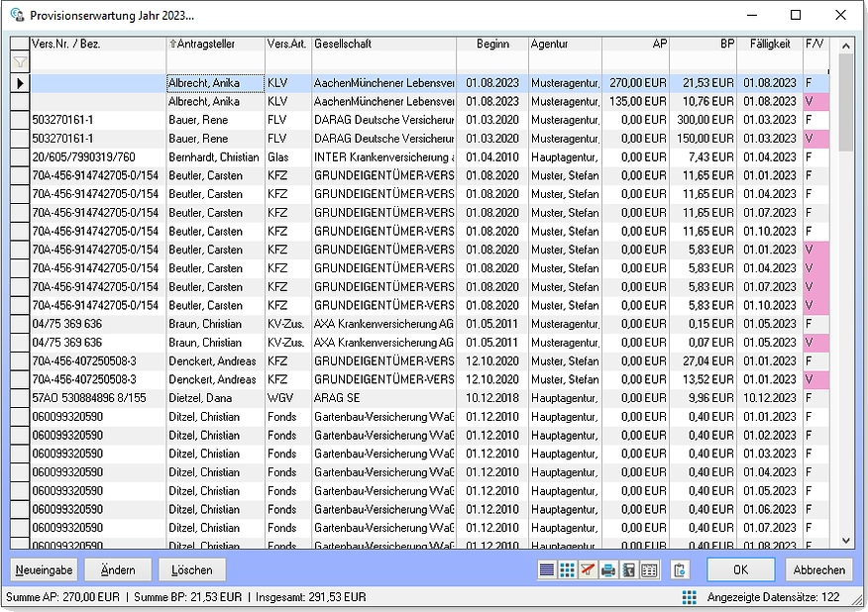Click pink 'V' cell in 135,00 EUR row
Image resolution: width=868 pixels, height=612 pixels.
816,102
